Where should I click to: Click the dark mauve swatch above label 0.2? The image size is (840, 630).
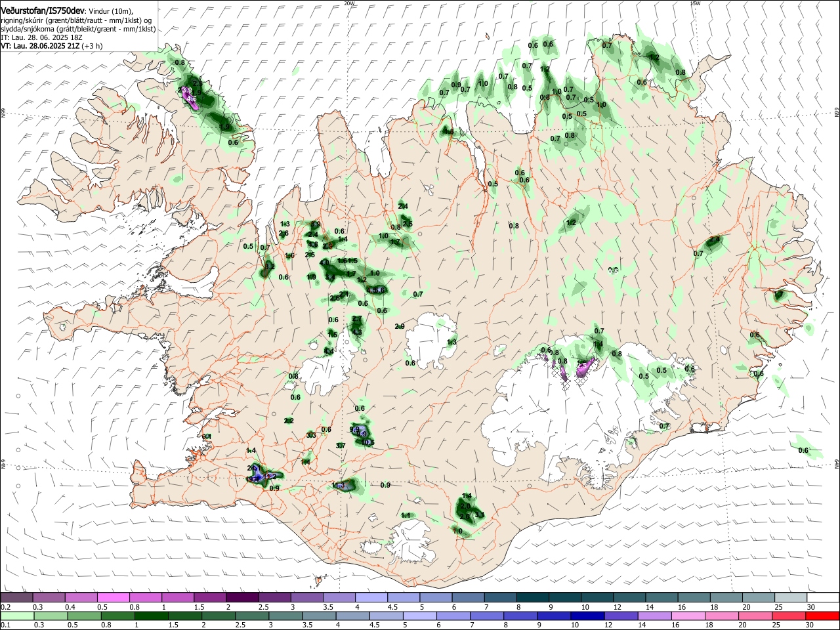(16, 597)
